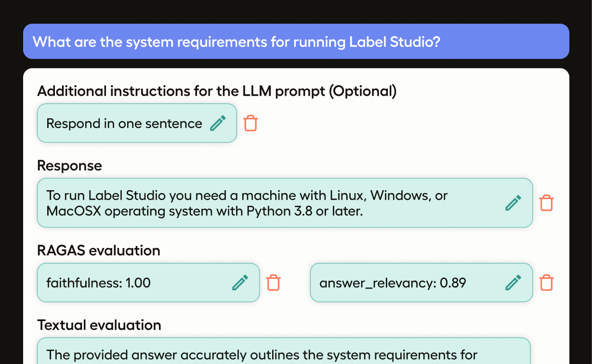The width and height of the screenshot is (592, 364).
Task: Remove the answer_relevancy metric
Action: tap(546, 283)
